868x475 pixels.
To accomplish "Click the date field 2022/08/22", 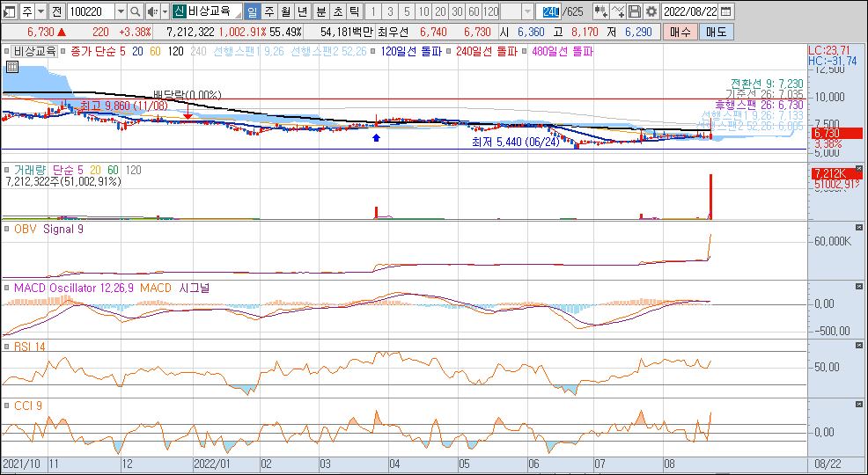I will coord(691,11).
